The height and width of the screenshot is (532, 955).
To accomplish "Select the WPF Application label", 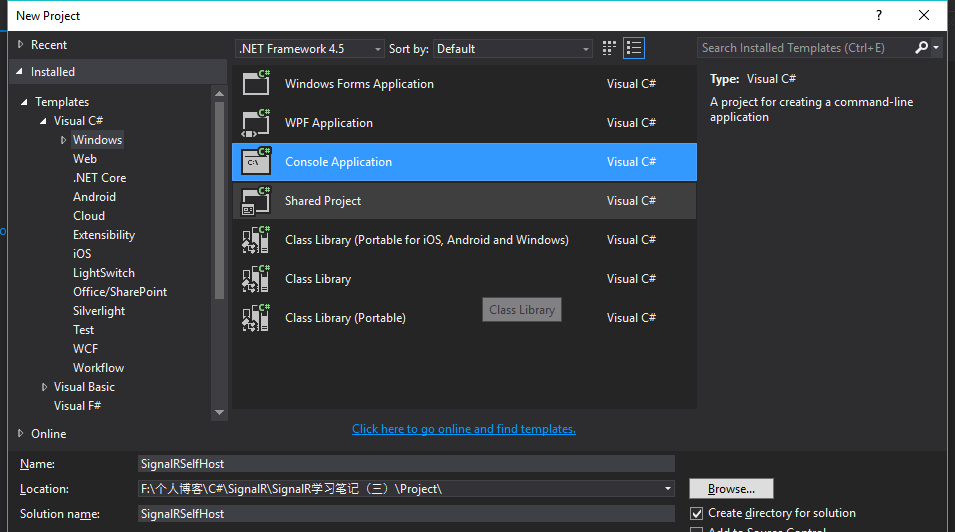I will pos(329,122).
